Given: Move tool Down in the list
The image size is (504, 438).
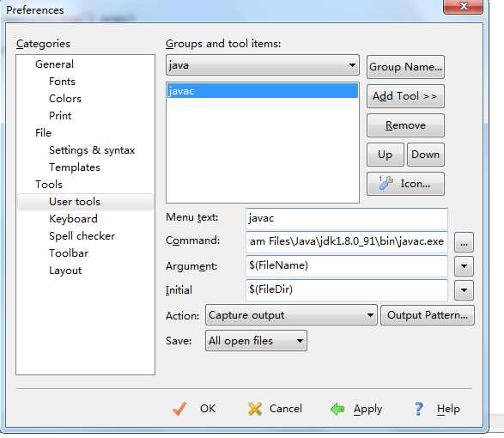Looking at the screenshot, I should pyautogui.click(x=426, y=155).
